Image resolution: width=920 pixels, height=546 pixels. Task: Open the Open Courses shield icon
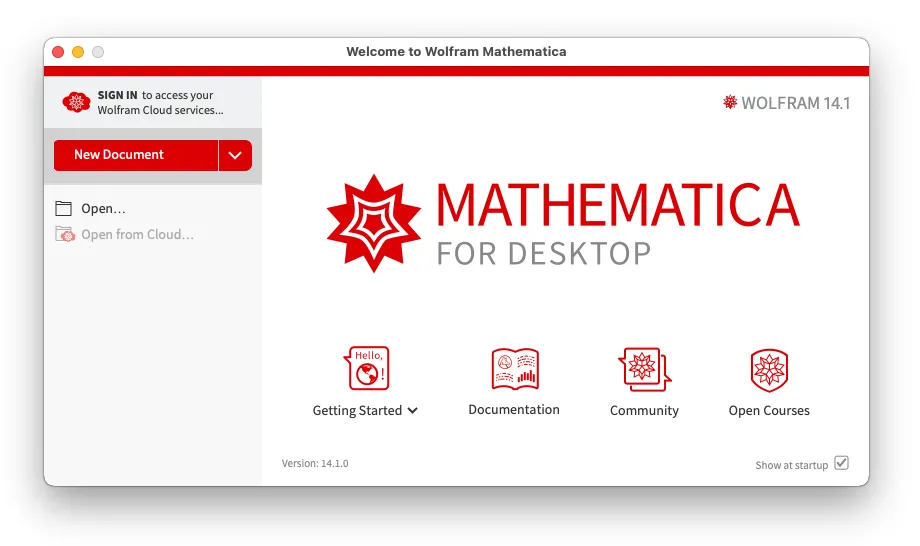pos(769,370)
